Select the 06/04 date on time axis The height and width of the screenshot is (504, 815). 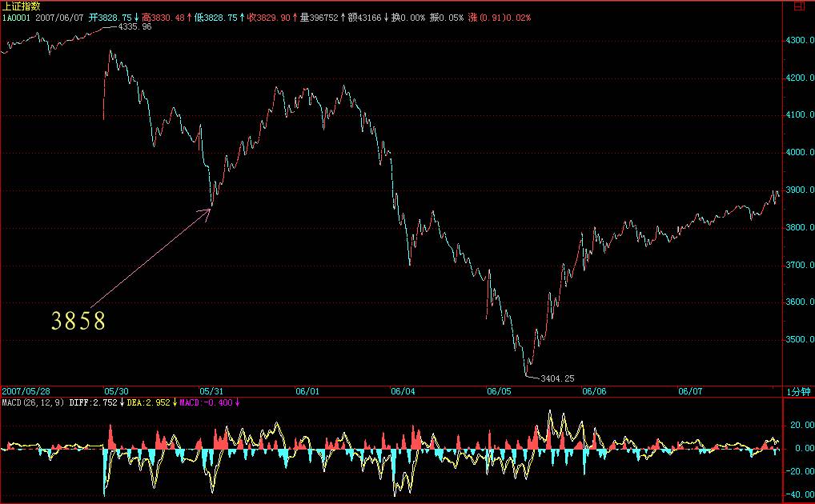[x=403, y=391]
